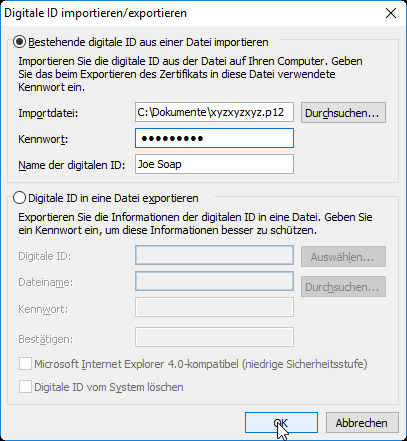
Task: Confirm the dialog with OK
Action: coord(281,423)
